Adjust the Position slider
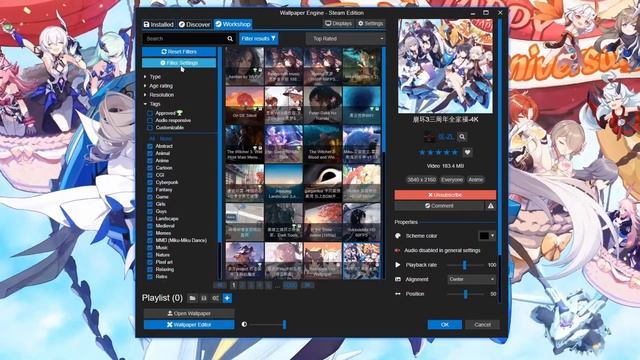Viewport: 640px width, 360px height. tap(465, 294)
